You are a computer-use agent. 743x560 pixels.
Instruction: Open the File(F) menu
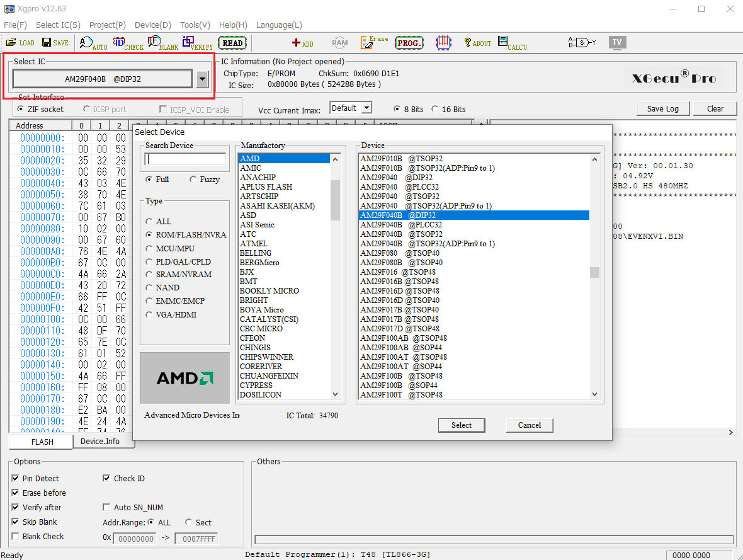(15, 25)
